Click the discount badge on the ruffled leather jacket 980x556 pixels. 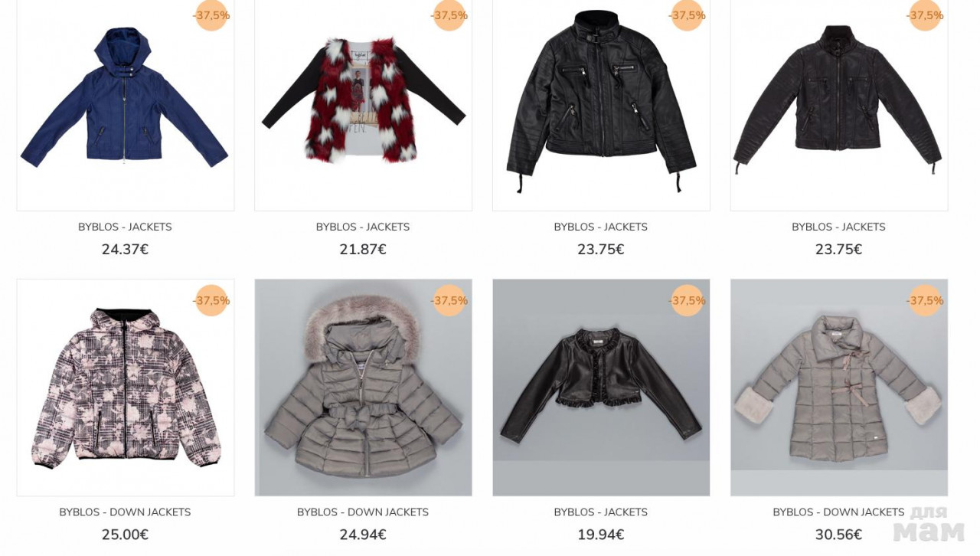click(x=688, y=300)
